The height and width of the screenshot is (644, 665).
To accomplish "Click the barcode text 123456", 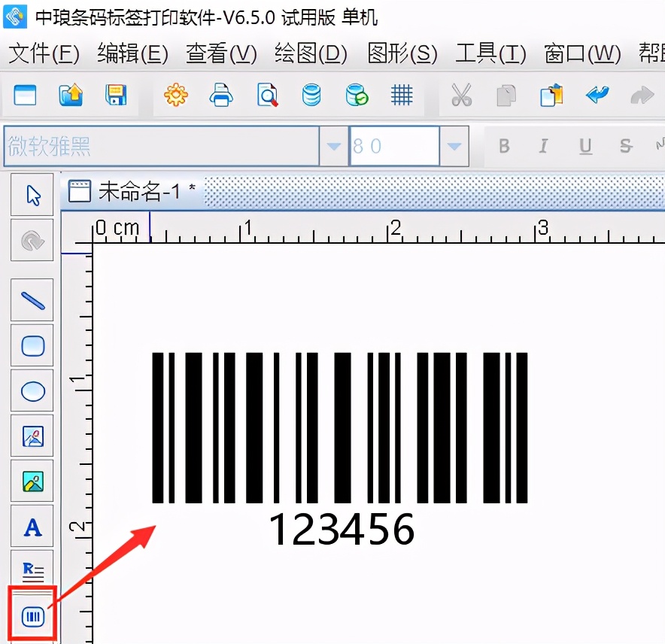I will coord(342,529).
